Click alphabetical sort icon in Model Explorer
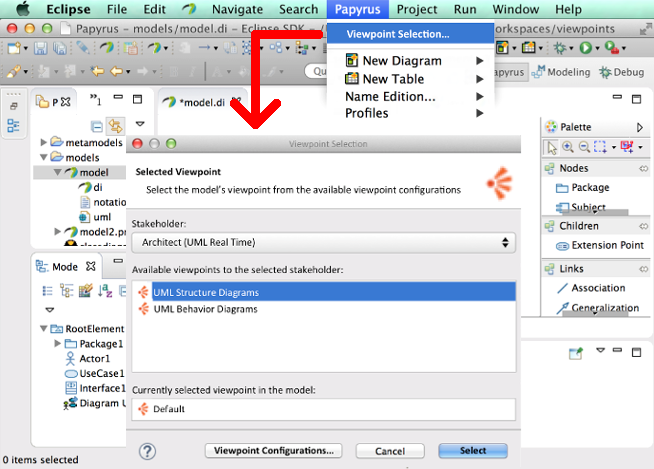The image size is (654, 469). (105, 290)
